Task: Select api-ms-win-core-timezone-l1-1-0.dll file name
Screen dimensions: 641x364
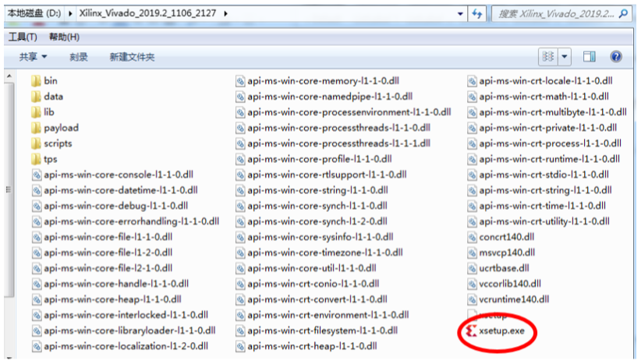Action: click(x=325, y=253)
